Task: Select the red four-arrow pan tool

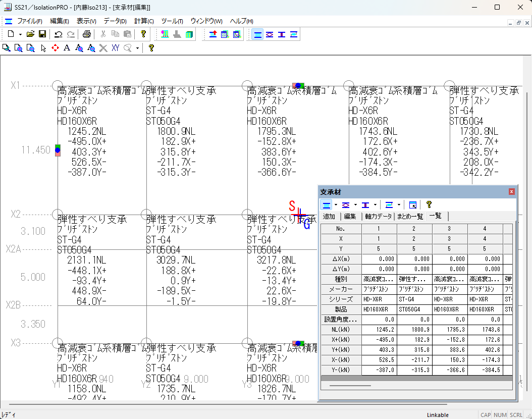Action: [x=55, y=48]
